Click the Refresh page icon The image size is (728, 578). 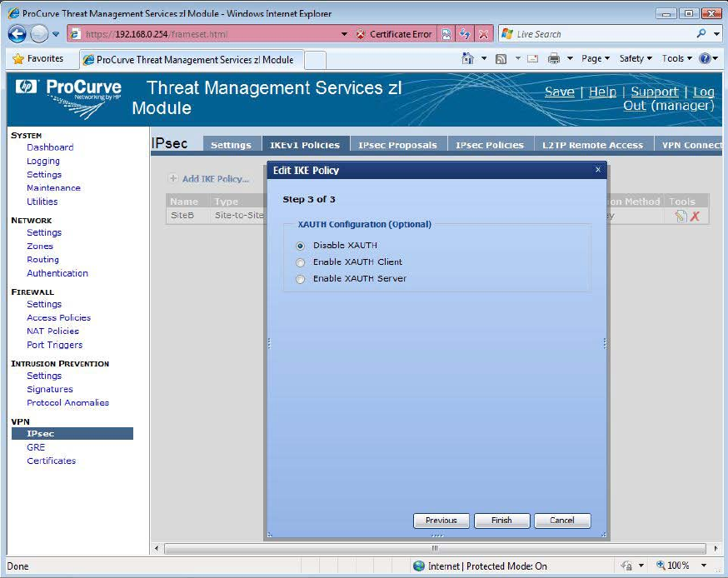(x=465, y=34)
